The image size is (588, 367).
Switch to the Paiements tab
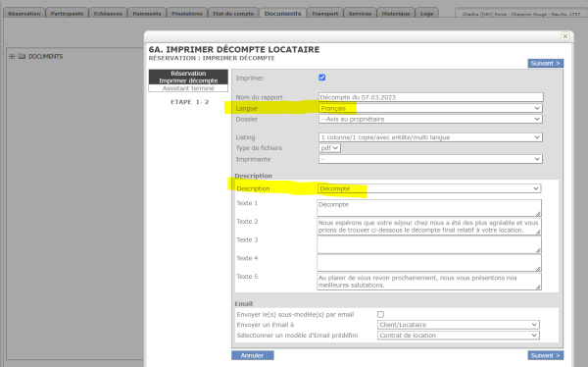coord(147,13)
